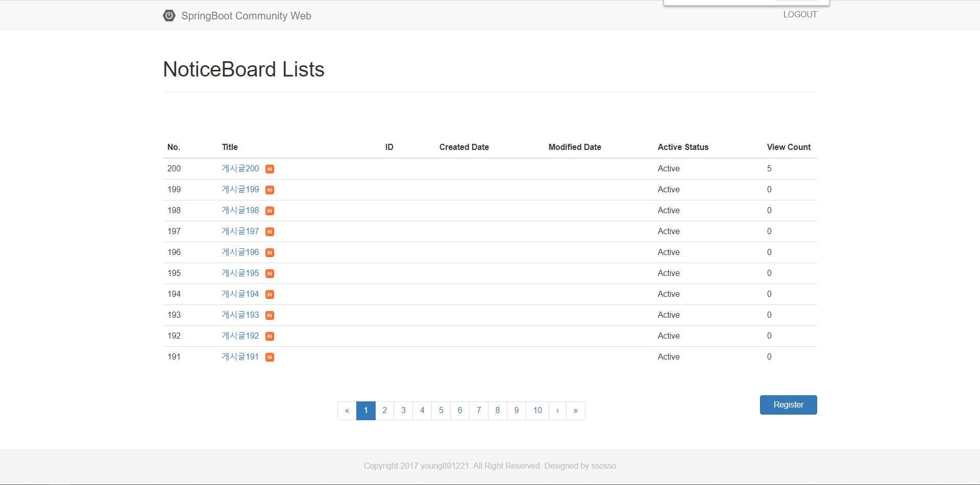Click the Active Status column header
Screen dimensions: 980x485
coord(683,147)
